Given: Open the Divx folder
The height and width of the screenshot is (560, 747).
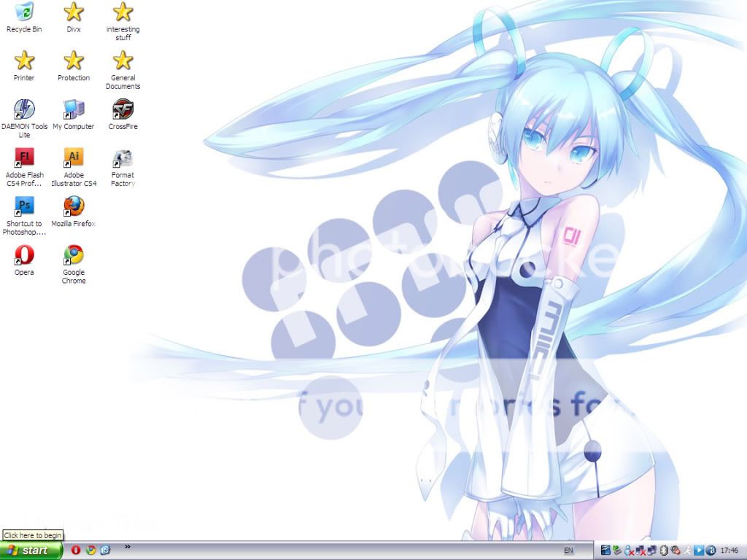Looking at the screenshot, I should pyautogui.click(x=73, y=13).
